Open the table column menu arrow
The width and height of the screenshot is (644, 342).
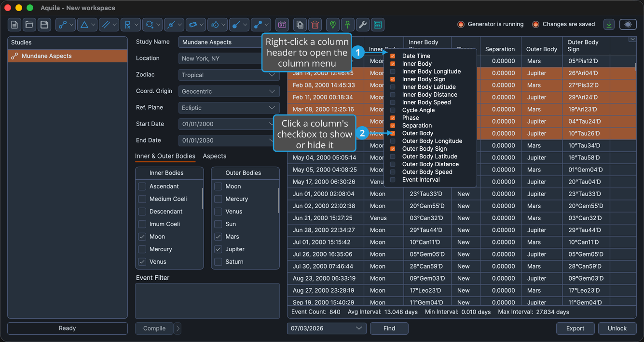coord(632,40)
